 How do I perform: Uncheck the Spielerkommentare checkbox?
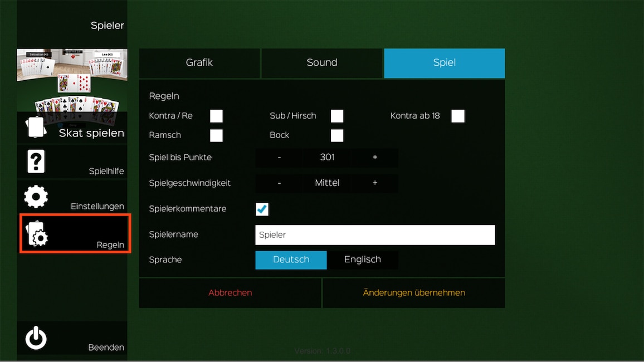(x=262, y=209)
